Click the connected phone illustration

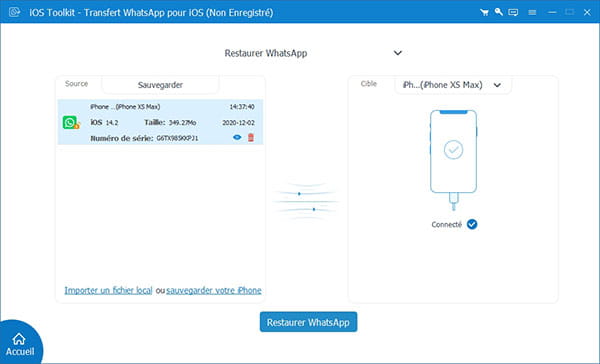tap(453, 160)
